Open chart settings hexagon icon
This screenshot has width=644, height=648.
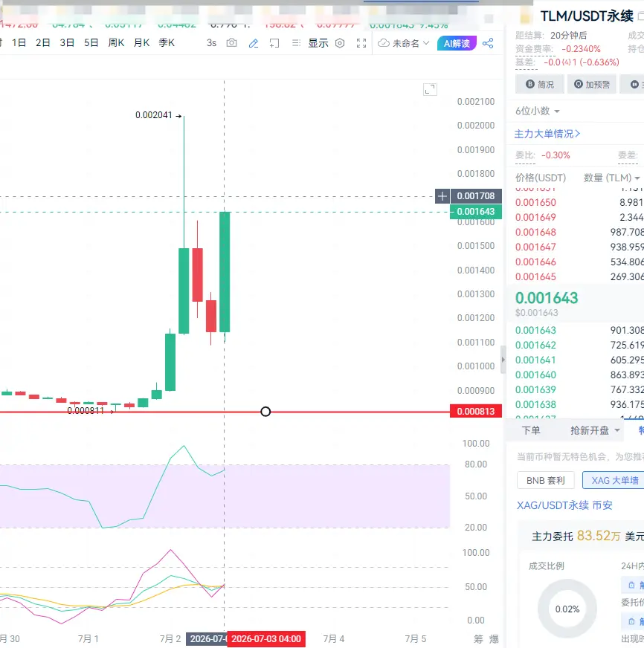(x=340, y=43)
